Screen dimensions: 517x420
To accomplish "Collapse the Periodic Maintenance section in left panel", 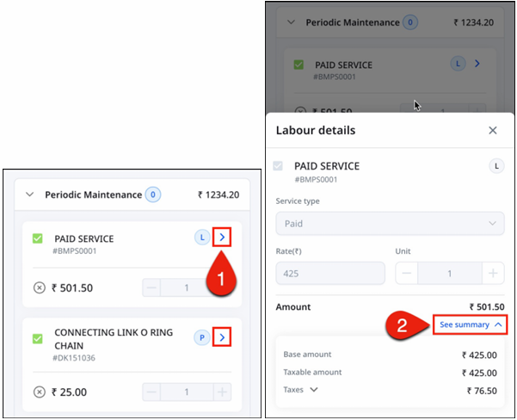I will (x=30, y=195).
